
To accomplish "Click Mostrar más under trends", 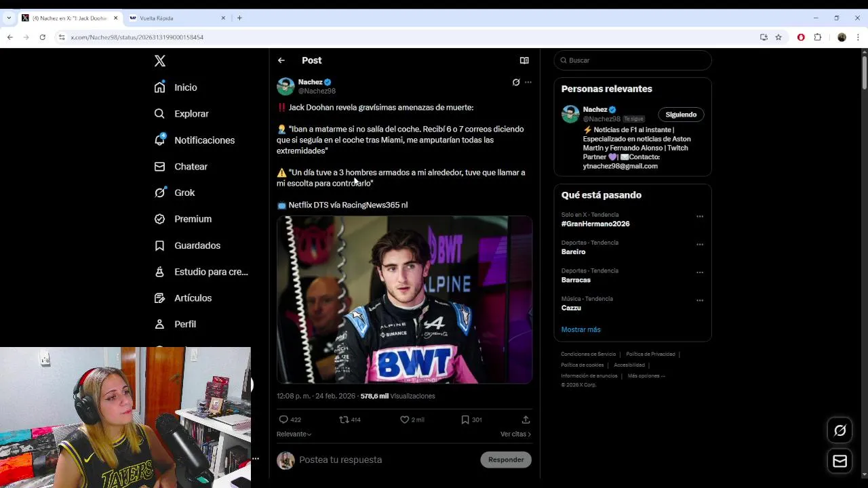I will (580, 329).
